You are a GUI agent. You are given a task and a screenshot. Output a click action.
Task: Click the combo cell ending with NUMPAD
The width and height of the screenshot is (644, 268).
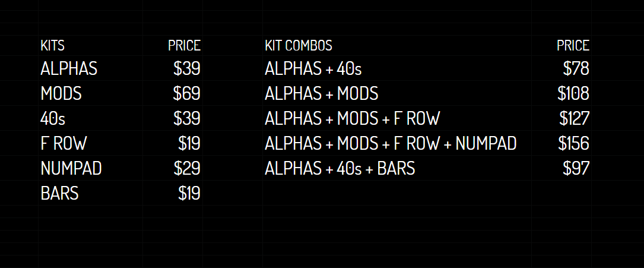click(391, 144)
